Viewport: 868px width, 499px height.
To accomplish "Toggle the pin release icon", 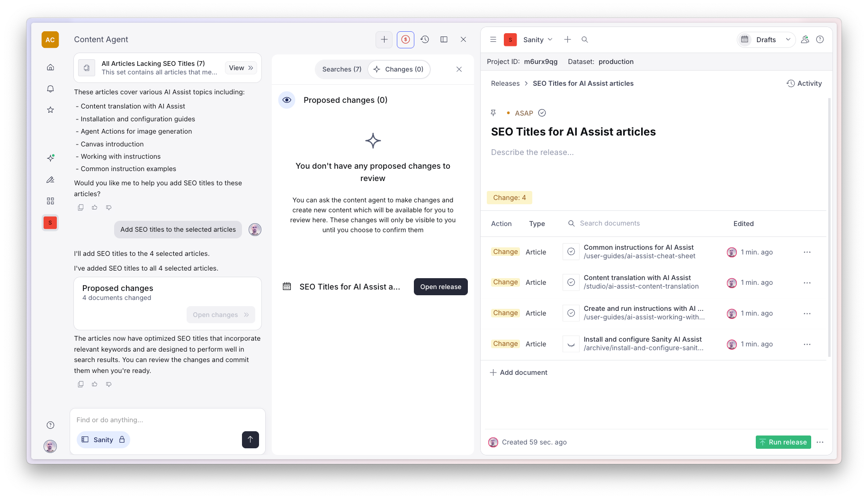I will 493,113.
